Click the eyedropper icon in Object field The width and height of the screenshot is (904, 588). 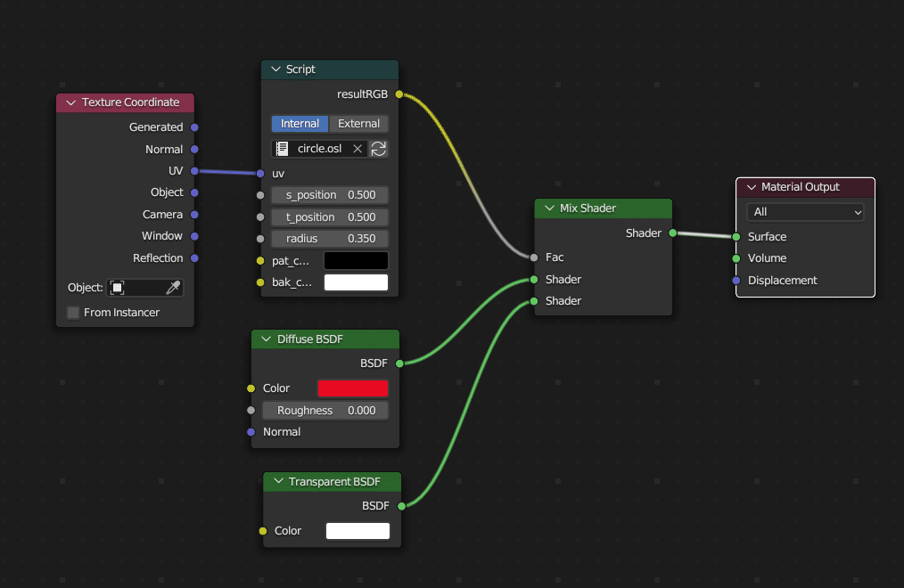click(x=174, y=288)
